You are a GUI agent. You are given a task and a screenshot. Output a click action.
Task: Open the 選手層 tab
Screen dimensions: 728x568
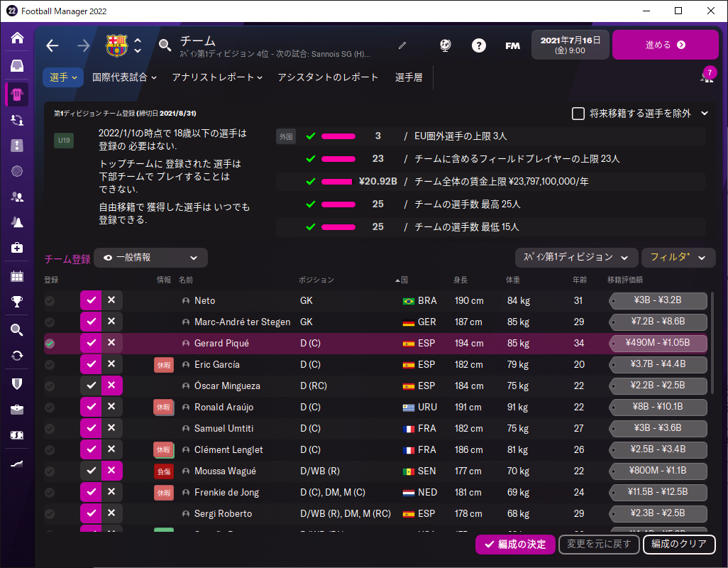coord(409,77)
